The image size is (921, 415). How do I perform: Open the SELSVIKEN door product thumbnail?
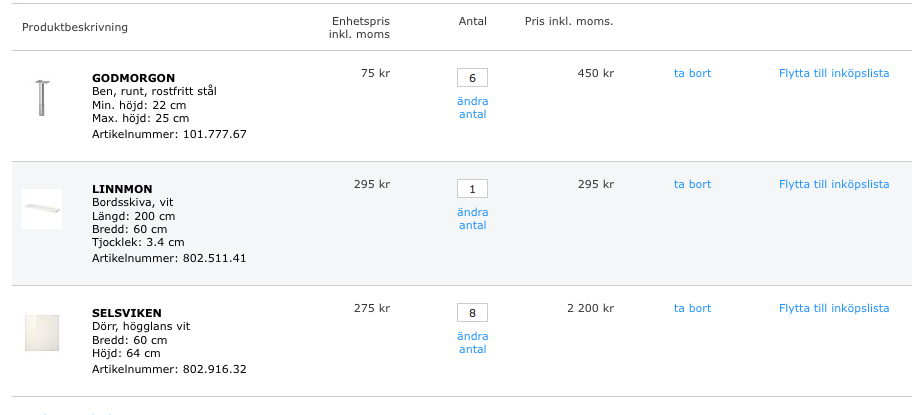tap(42, 333)
